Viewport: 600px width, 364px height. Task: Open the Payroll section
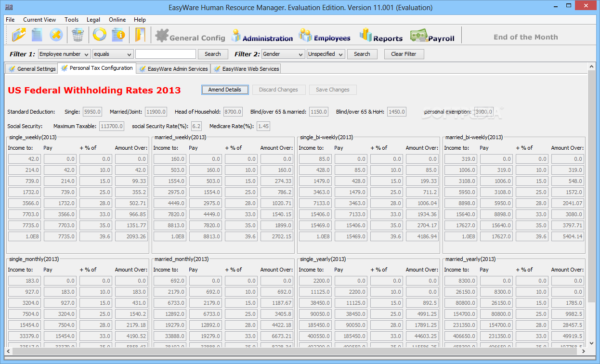click(x=432, y=36)
